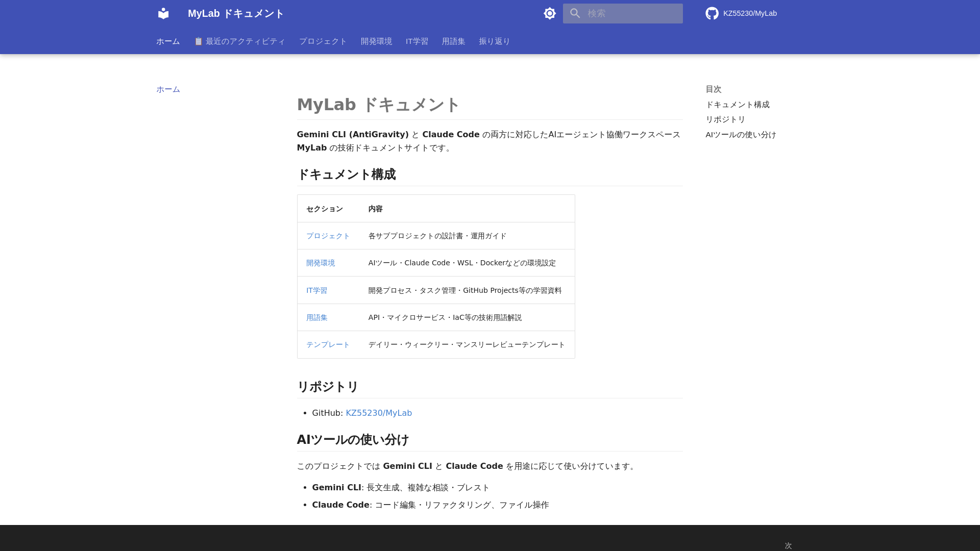Viewport: 980px width, 551px height.
Task: Click the AIツールの使い分け section heading
Action: click(353, 440)
